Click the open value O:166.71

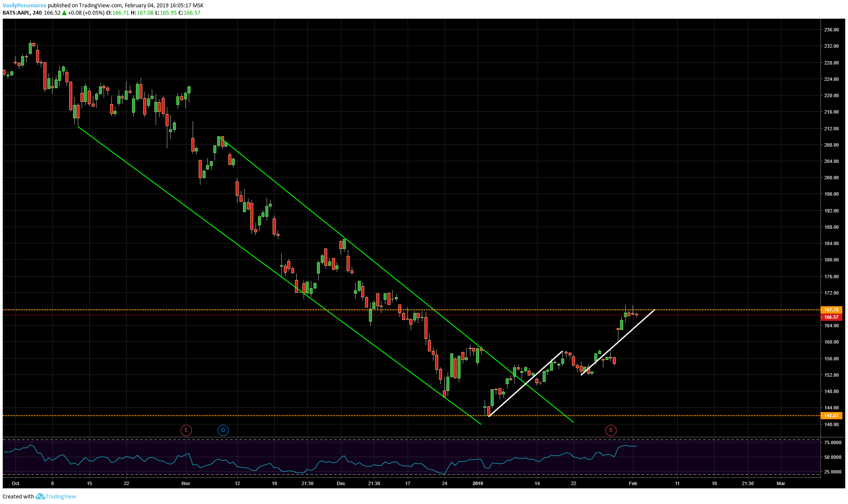[x=118, y=13]
